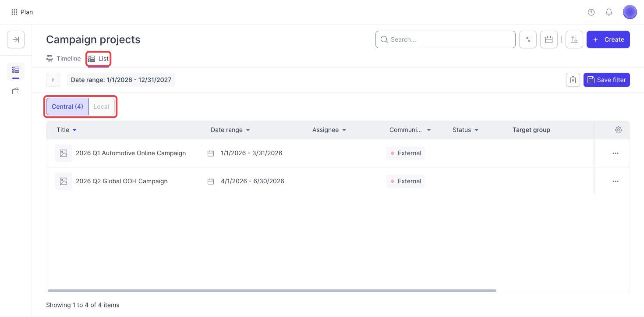Viewport: 644px width, 317px height.
Task: Delete the filter with trash icon
Action: pyautogui.click(x=573, y=80)
